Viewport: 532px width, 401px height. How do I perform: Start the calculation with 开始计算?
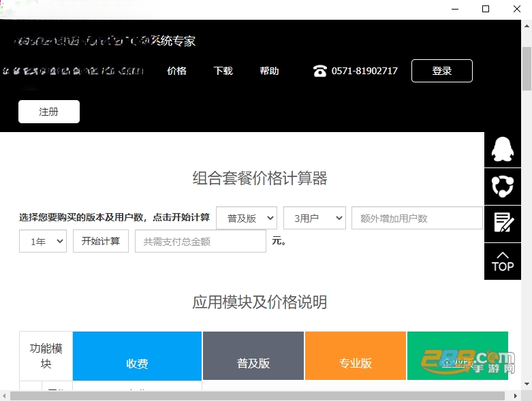[100, 241]
